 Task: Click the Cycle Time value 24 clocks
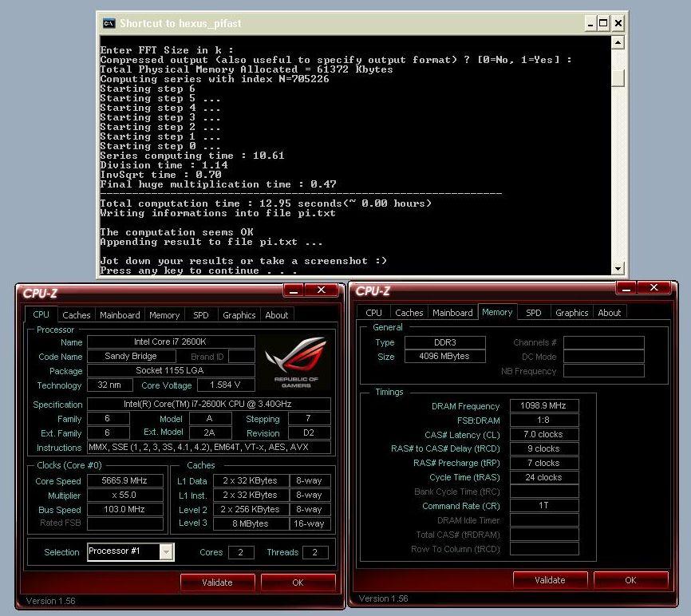point(544,477)
